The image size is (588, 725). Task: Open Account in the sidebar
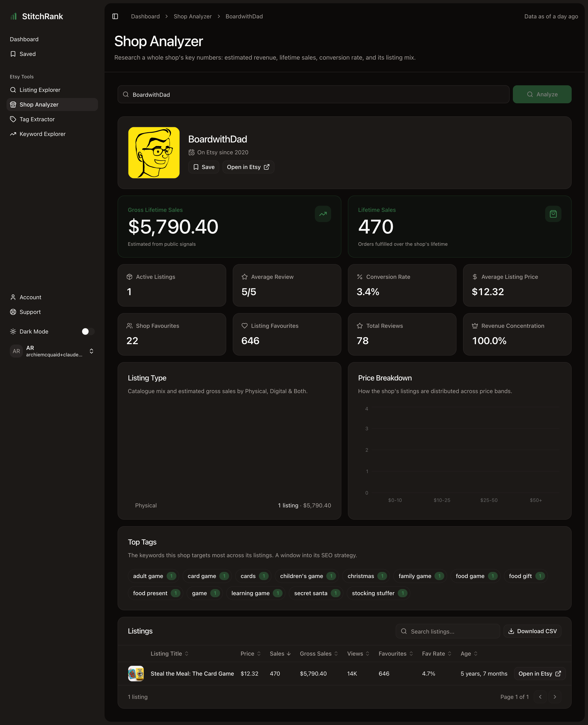click(x=52, y=297)
